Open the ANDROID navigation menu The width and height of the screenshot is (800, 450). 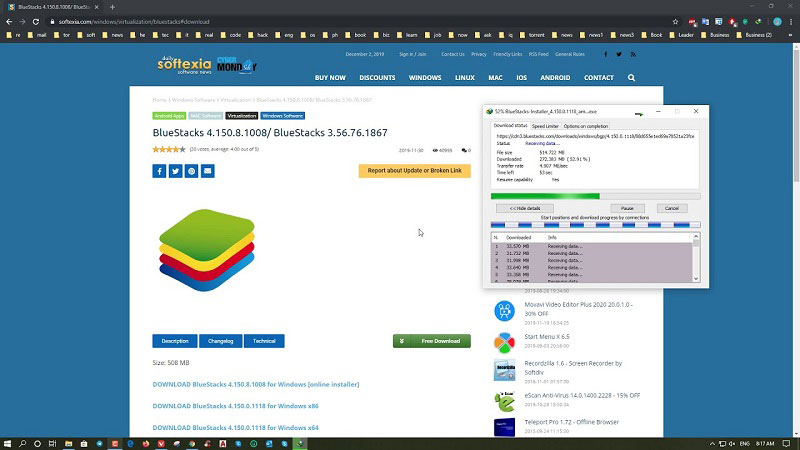click(555, 78)
